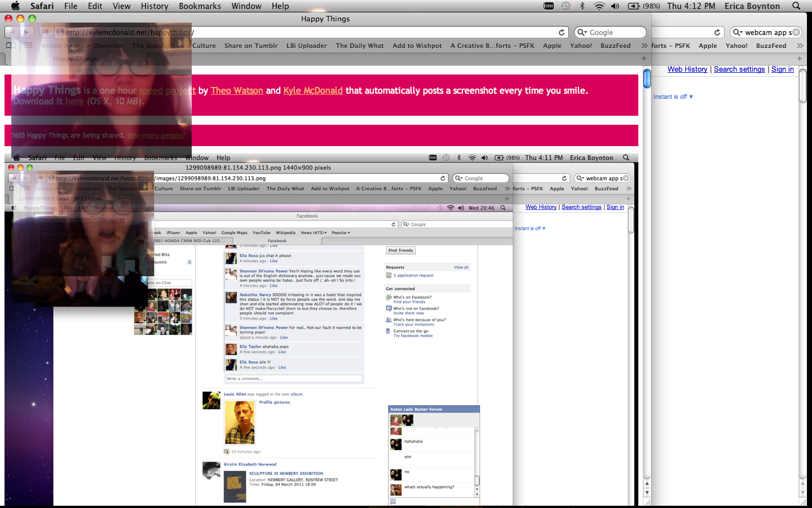Clear the webcam app search field

[796, 32]
